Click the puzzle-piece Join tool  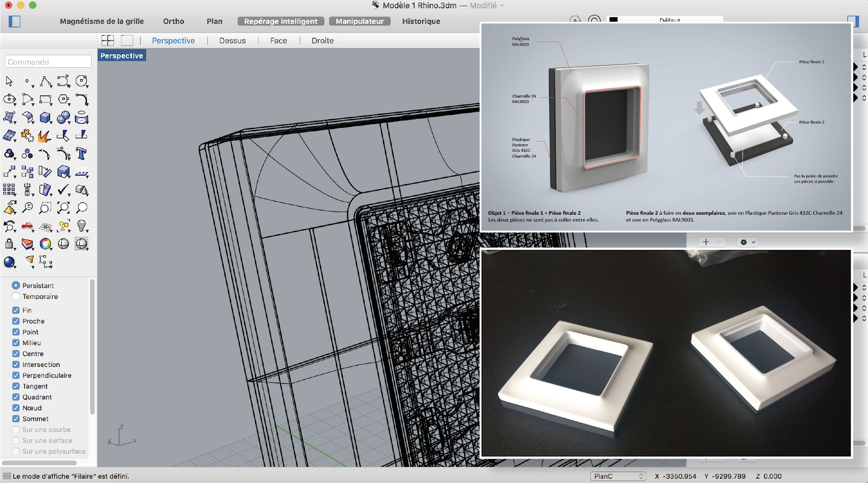pyautogui.click(x=27, y=136)
